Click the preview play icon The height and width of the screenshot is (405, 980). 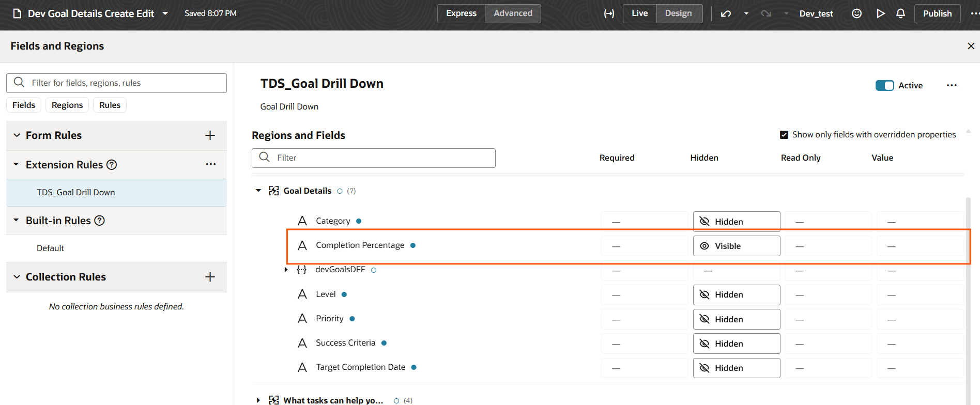click(880, 13)
